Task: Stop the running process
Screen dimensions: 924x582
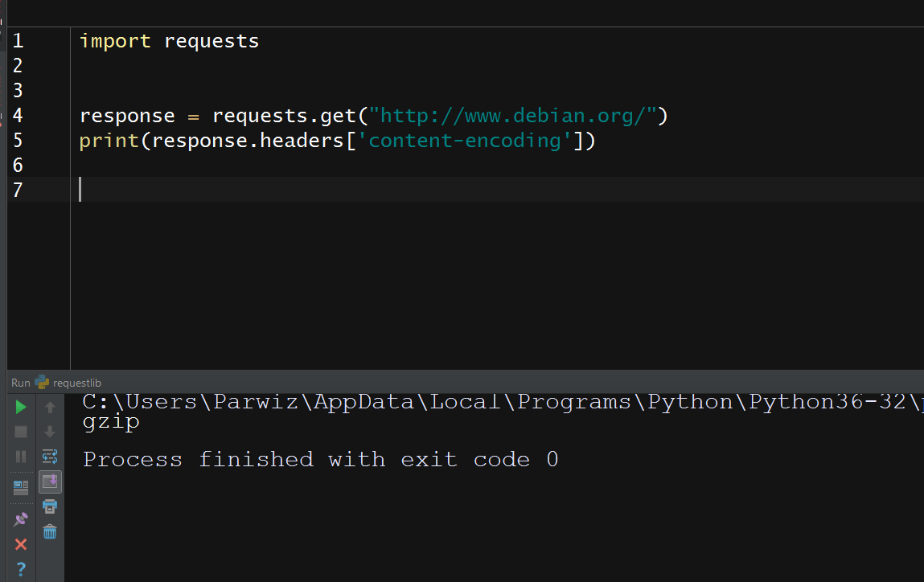Action: [x=21, y=432]
